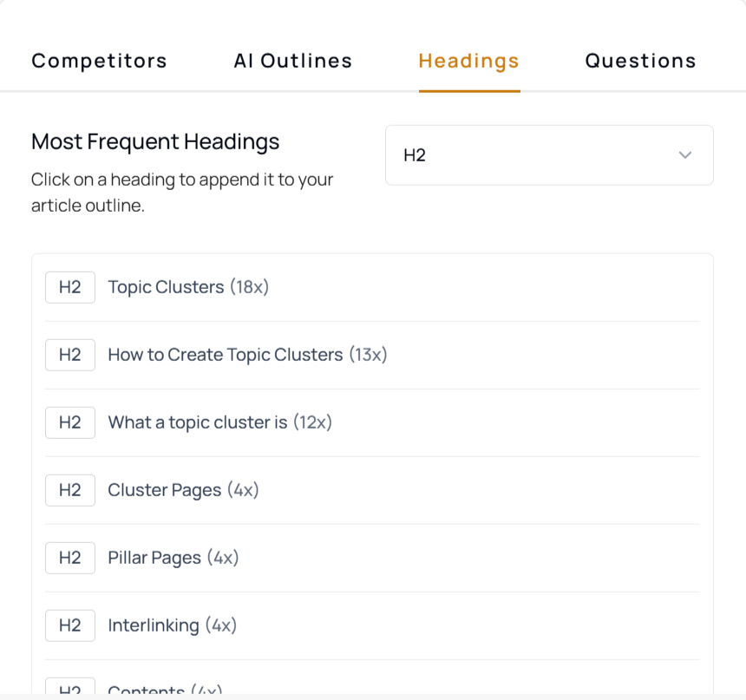The height and width of the screenshot is (700, 746).
Task: Go to the Questions tab
Action: 640,61
